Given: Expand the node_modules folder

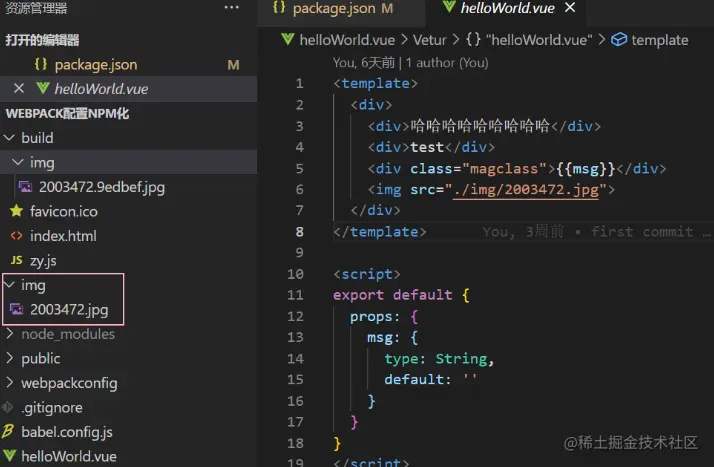Looking at the screenshot, I should tap(68, 334).
